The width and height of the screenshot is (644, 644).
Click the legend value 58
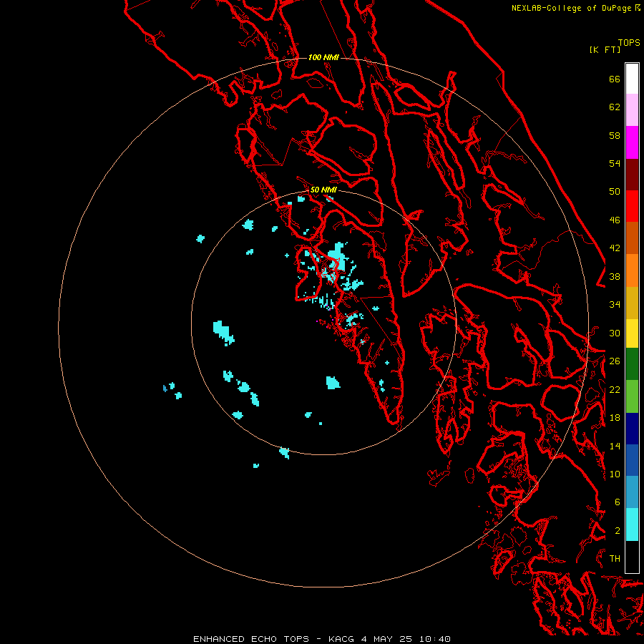coord(615,135)
